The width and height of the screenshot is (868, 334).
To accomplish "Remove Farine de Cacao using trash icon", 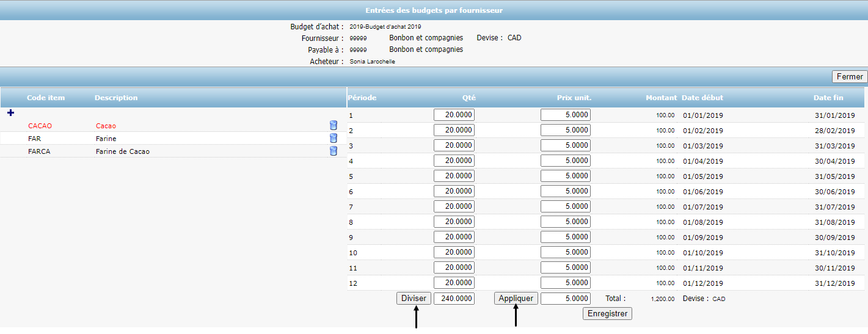I will point(333,151).
